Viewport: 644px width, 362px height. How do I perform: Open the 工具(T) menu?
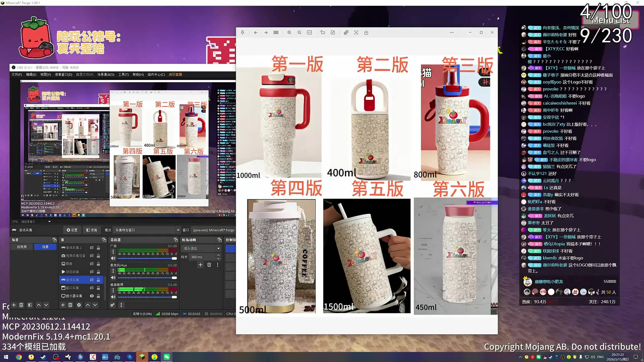tap(123, 74)
